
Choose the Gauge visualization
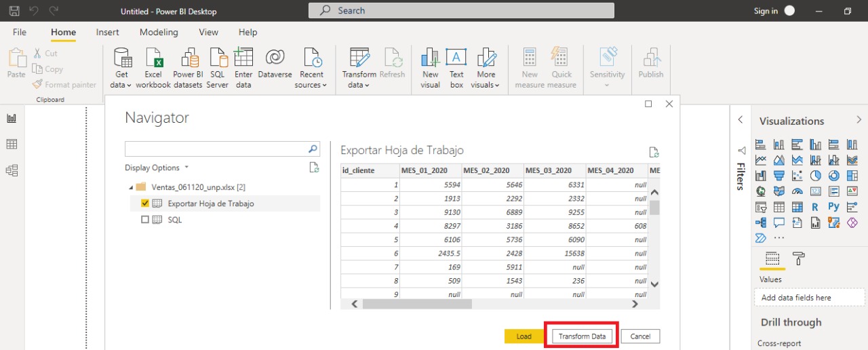click(797, 191)
